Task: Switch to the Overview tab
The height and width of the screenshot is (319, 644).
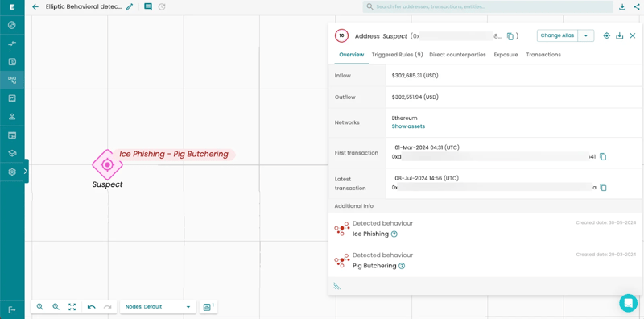Action: (x=352, y=55)
